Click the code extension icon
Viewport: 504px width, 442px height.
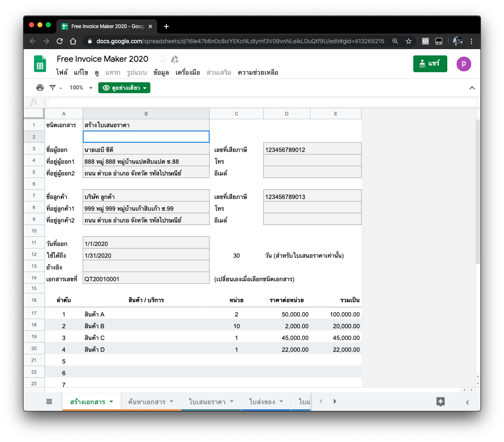pyautogui.click(x=425, y=41)
